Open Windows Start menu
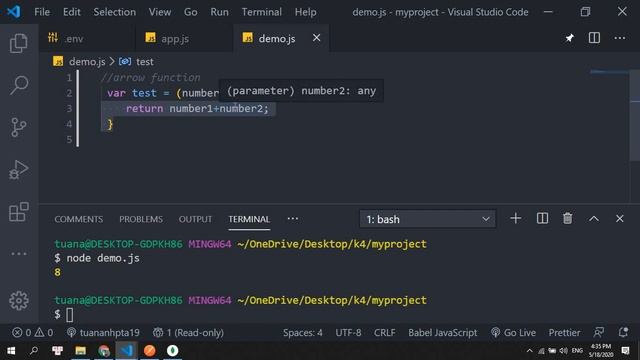This screenshot has height=360, width=640. pyautogui.click(x=11, y=351)
